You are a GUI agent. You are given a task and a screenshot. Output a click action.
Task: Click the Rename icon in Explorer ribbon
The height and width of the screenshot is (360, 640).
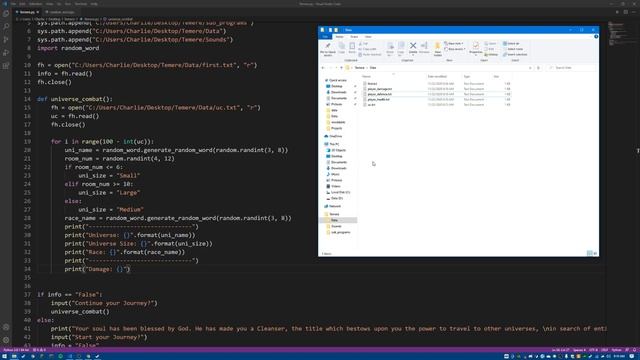(424, 48)
